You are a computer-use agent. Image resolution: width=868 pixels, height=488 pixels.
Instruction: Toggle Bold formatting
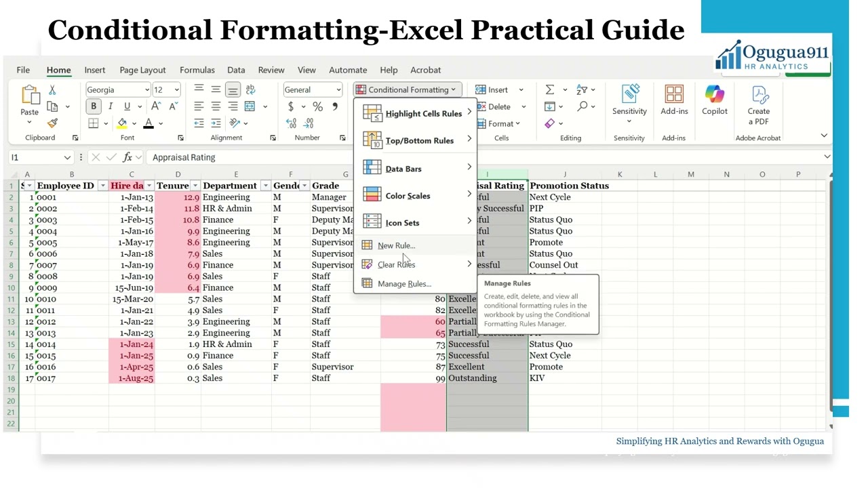pos(94,106)
